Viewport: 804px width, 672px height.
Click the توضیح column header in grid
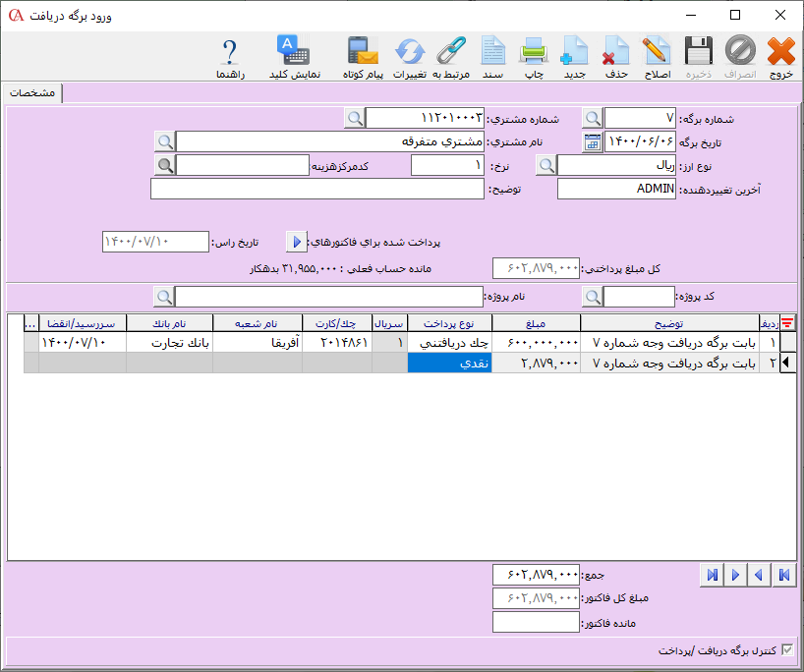click(x=668, y=322)
